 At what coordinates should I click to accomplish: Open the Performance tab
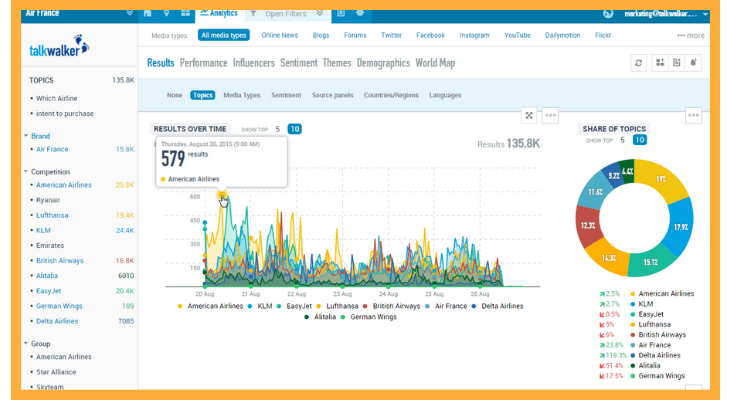(203, 63)
